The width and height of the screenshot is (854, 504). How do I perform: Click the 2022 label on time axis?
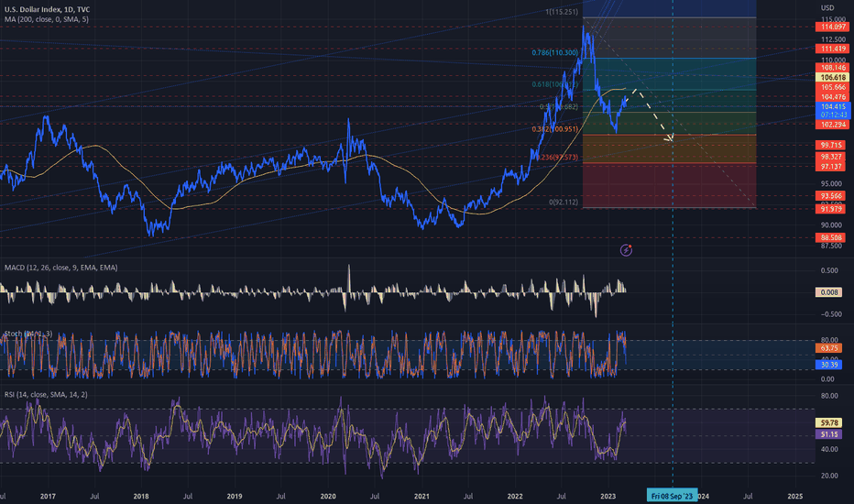point(515,497)
